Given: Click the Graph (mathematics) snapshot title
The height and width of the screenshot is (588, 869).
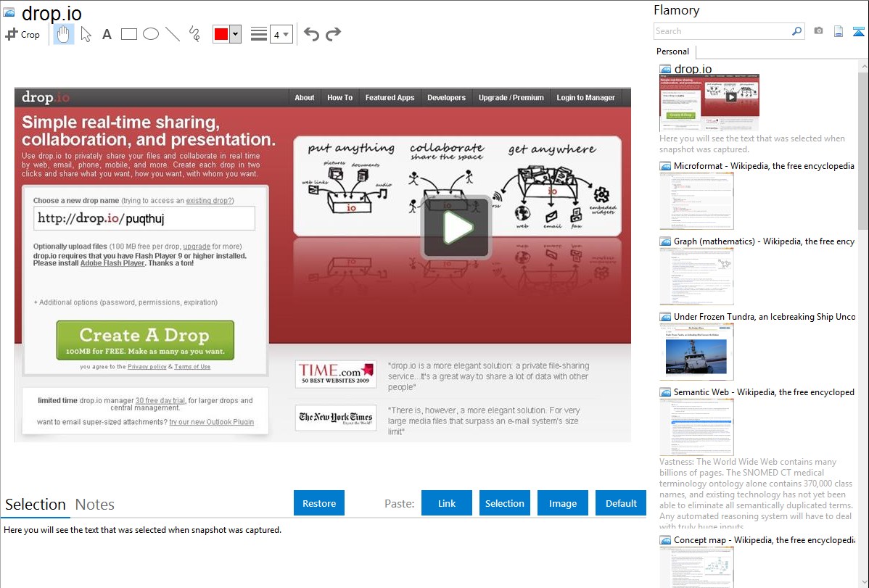Looking at the screenshot, I should [x=765, y=241].
